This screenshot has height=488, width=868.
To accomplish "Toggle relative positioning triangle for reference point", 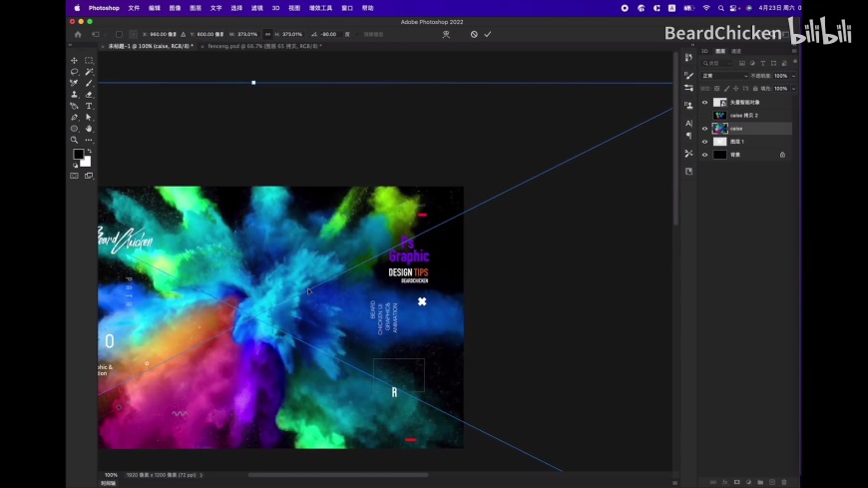I will (x=184, y=34).
